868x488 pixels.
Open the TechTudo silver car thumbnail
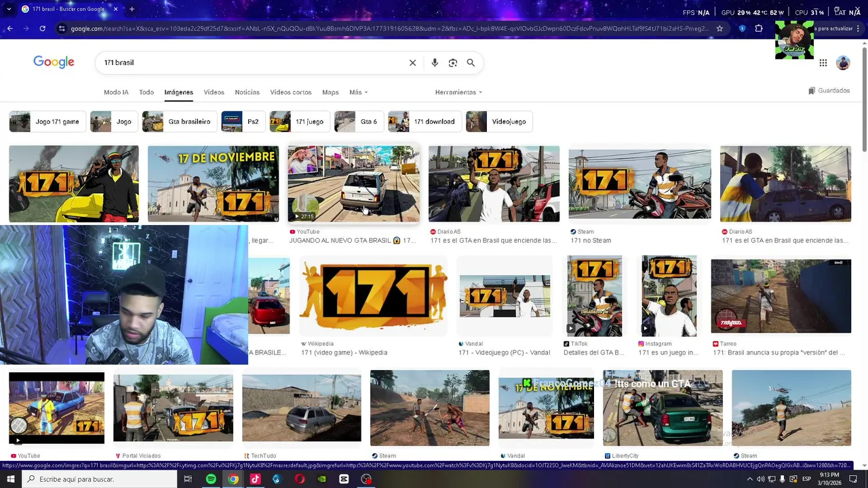pos(302,408)
